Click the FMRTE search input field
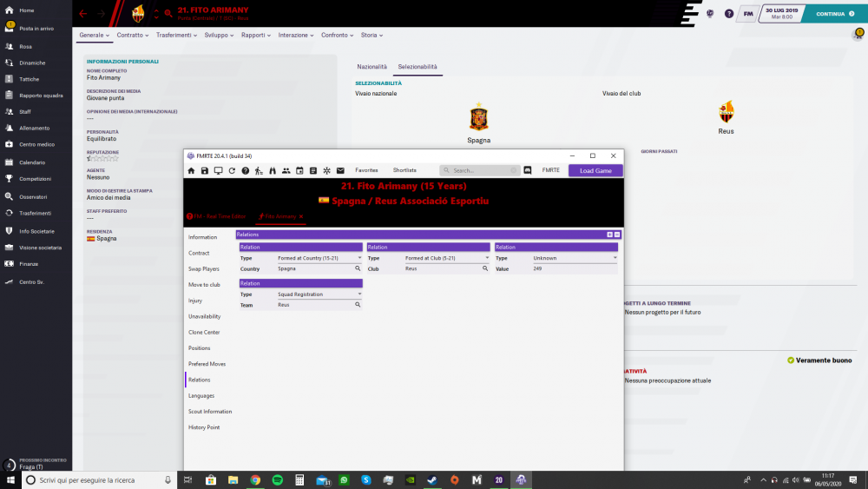 tap(480, 170)
